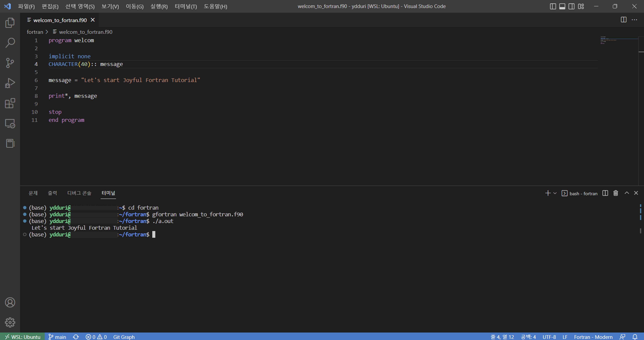Open Remote Explorer in activity bar

10,123
